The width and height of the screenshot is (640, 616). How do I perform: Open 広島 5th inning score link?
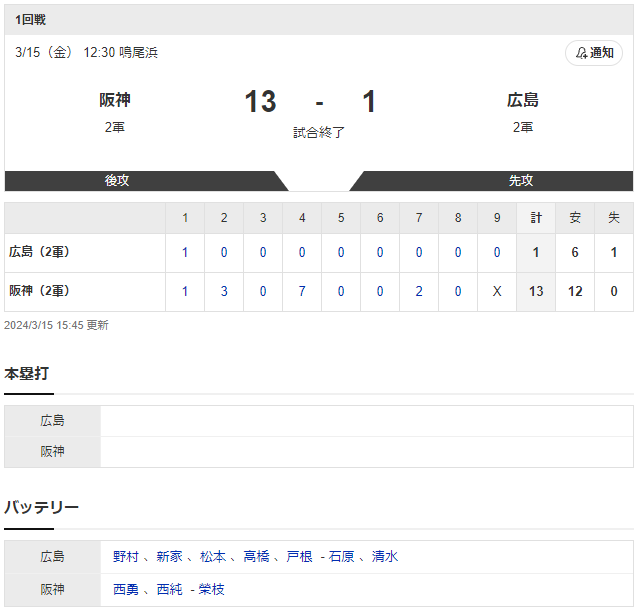click(342, 254)
